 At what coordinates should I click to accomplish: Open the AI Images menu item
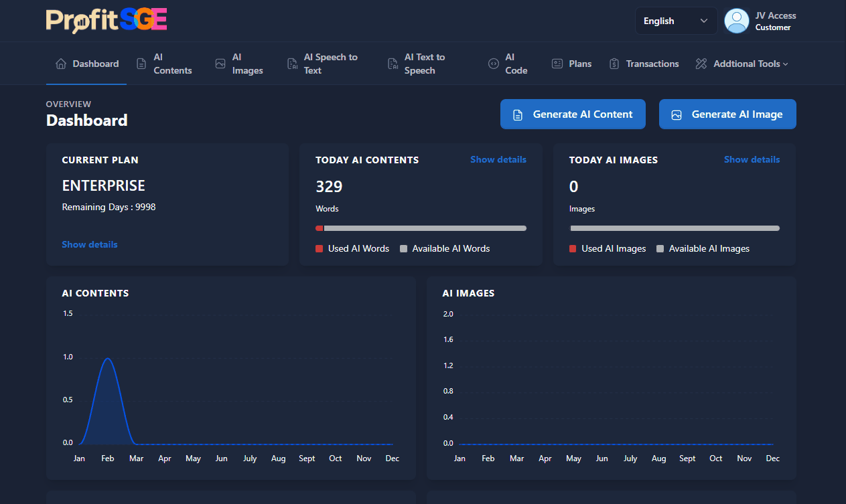[239, 64]
